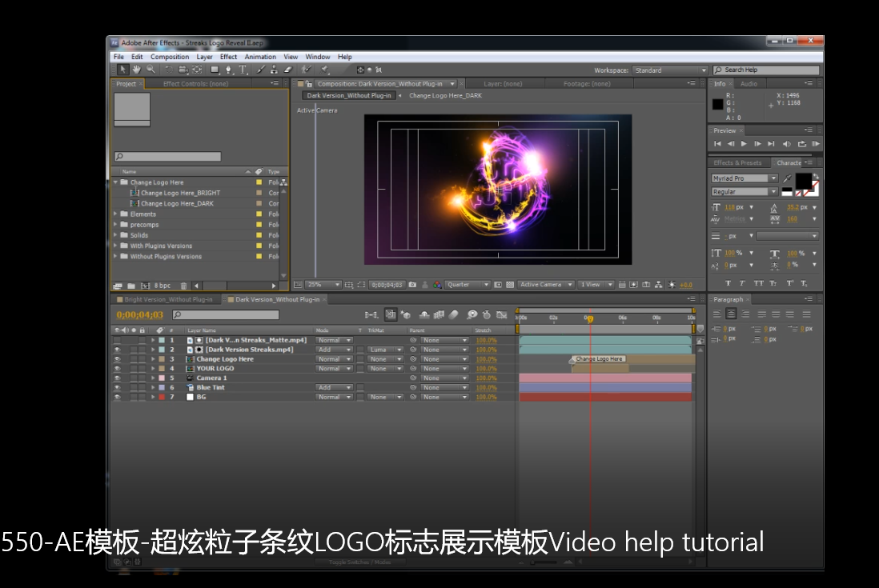Open the Effect menu
This screenshot has width=879, height=588.
coord(229,57)
